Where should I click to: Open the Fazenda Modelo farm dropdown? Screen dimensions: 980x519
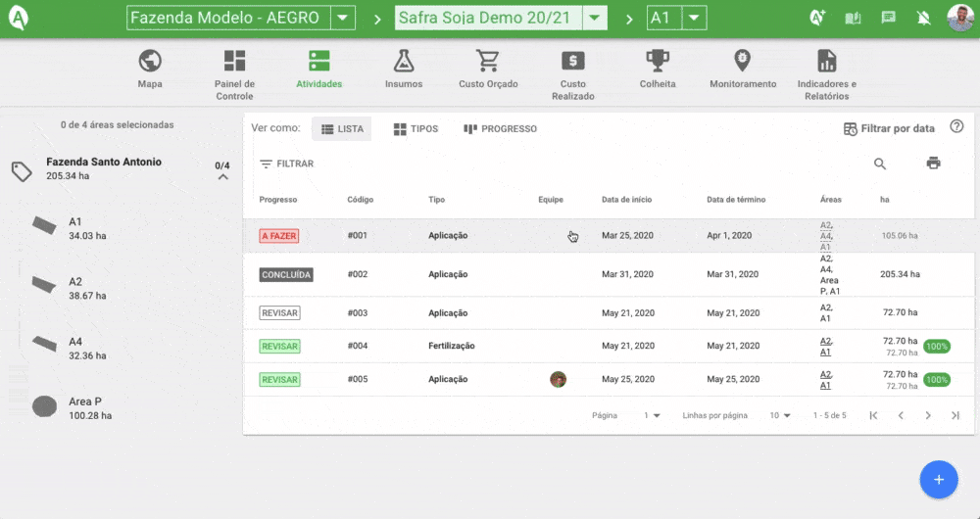tap(342, 19)
